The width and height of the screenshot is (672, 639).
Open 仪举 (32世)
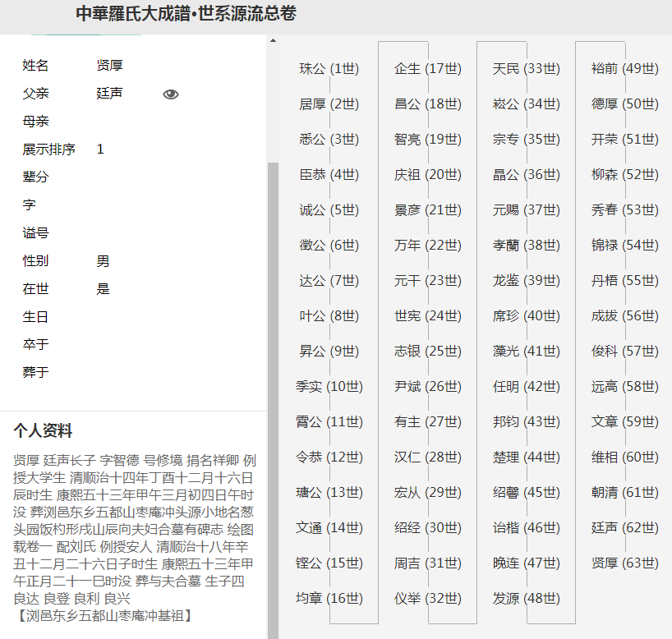428,598
